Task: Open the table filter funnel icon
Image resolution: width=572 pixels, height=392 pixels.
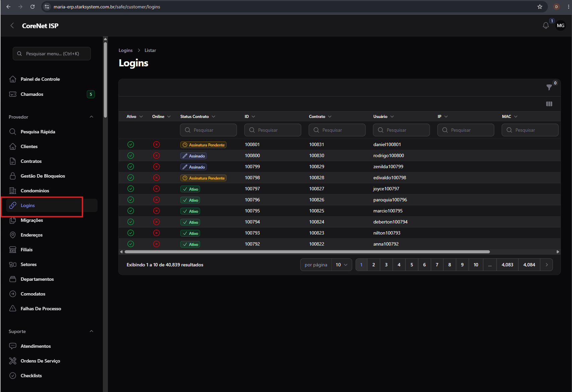Action: [549, 87]
